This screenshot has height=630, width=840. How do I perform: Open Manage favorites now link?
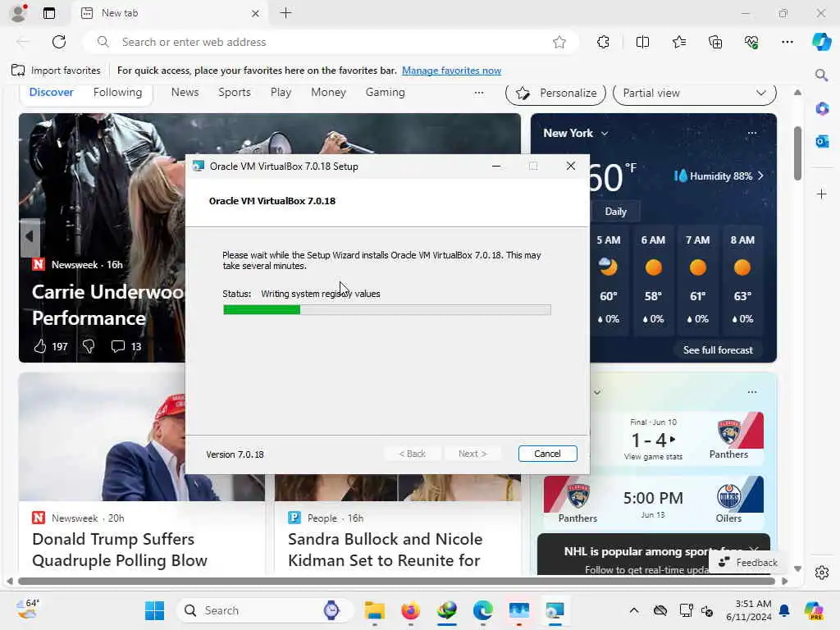click(452, 71)
